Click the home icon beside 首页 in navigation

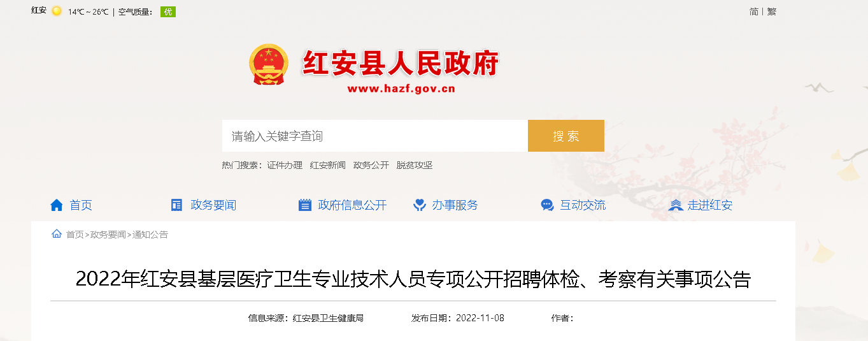(57, 205)
